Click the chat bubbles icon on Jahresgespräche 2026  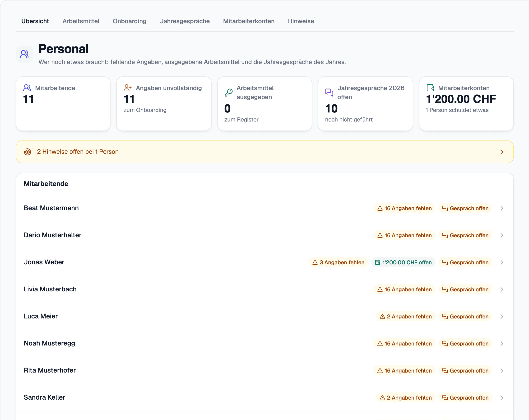(329, 93)
